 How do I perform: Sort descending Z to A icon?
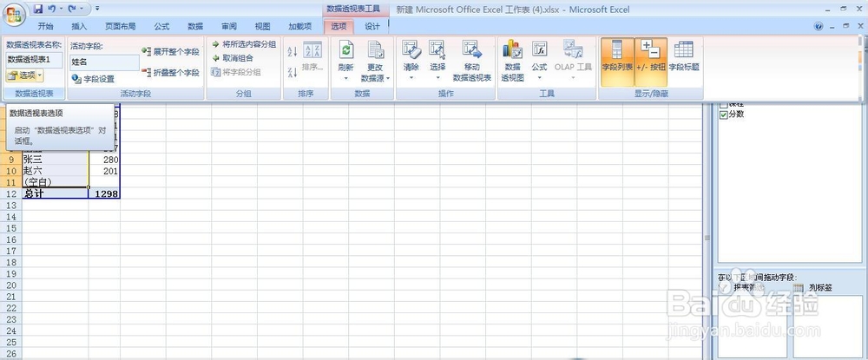click(x=293, y=73)
